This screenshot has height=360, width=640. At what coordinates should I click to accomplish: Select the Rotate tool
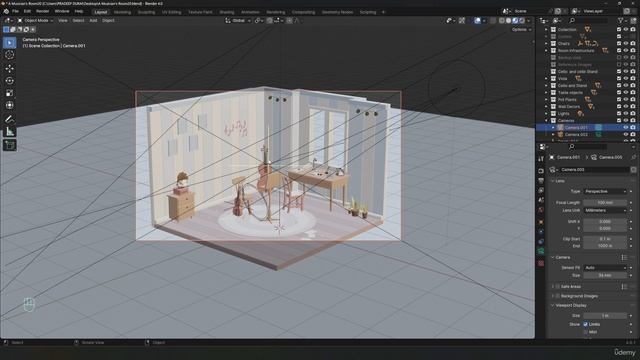pyautogui.click(x=10, y=80)
